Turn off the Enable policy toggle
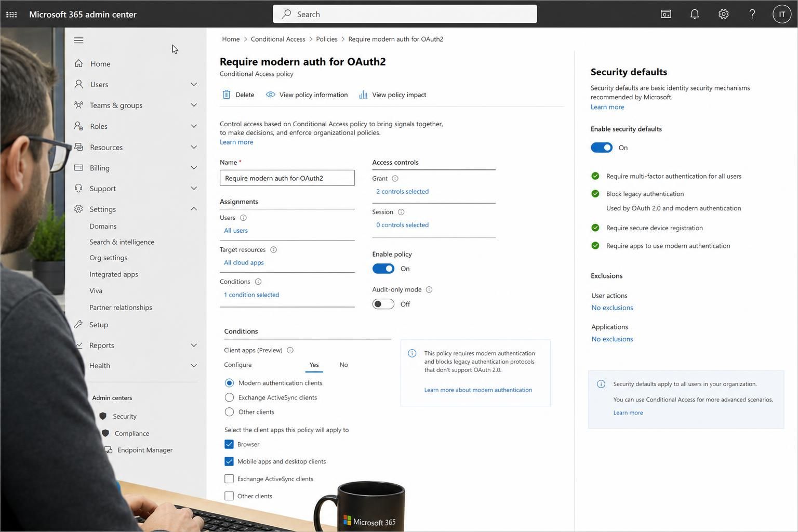Viewport: 798px width, 532px height. pyautogui.click(x=383, y=269)
